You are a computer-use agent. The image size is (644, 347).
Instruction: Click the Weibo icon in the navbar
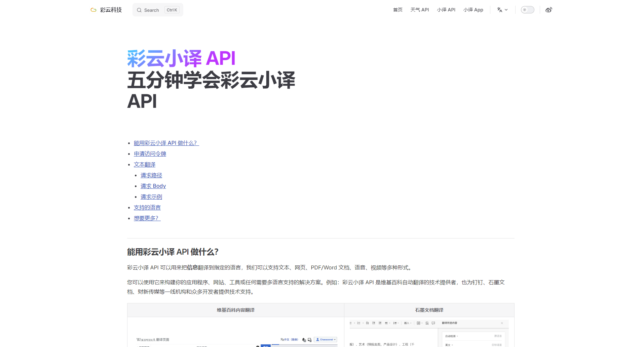[x=549, y=10]
